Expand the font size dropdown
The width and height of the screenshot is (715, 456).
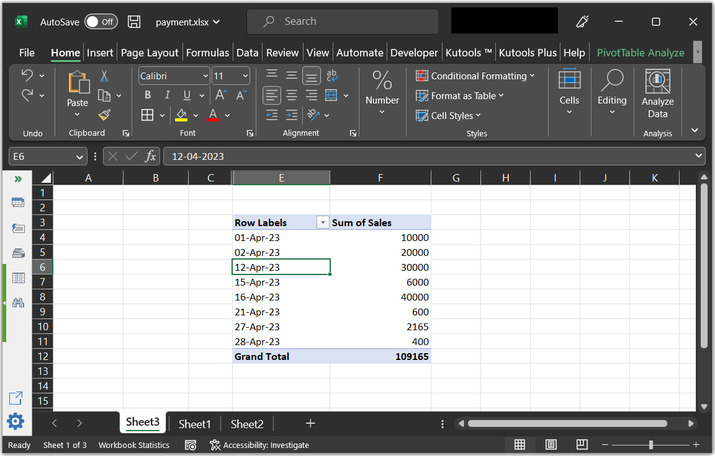point(244,76)
